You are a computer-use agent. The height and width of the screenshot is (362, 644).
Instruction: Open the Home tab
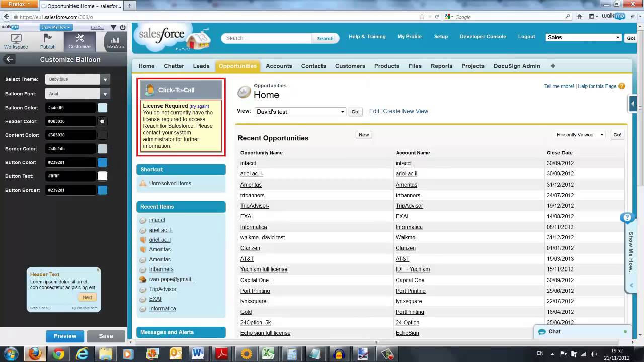146,66
